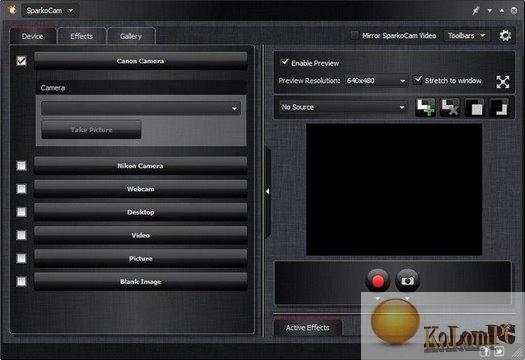The width and height of the screenshot is (525, 360).
Task: Expand the Nikon Camera section button
Action: pos(141,166)
